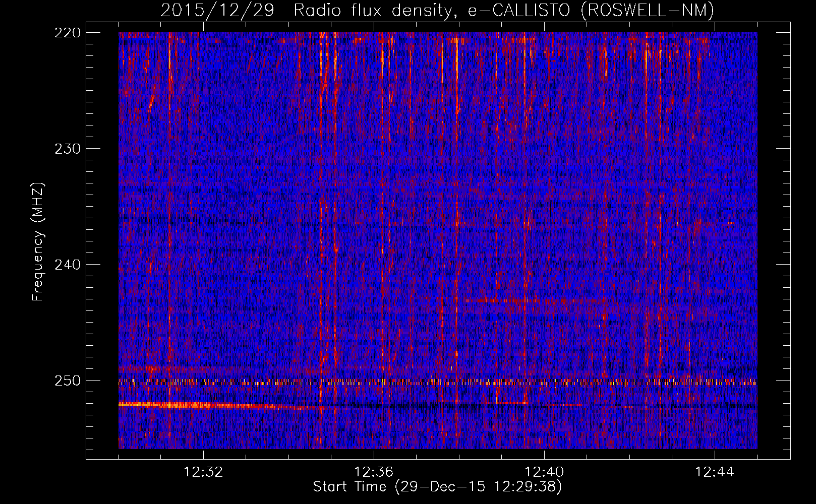Click the dotted interference line at 250 MHz

(438, 382)
